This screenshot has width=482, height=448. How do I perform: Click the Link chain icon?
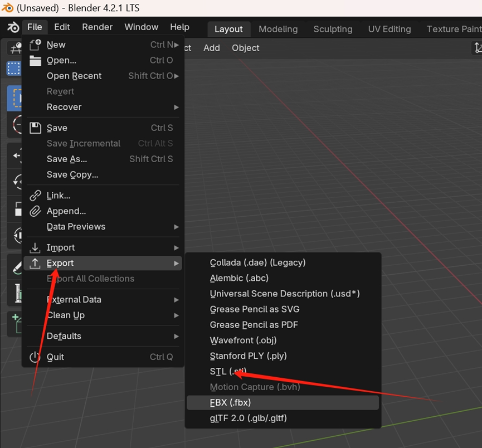(35, 196)
